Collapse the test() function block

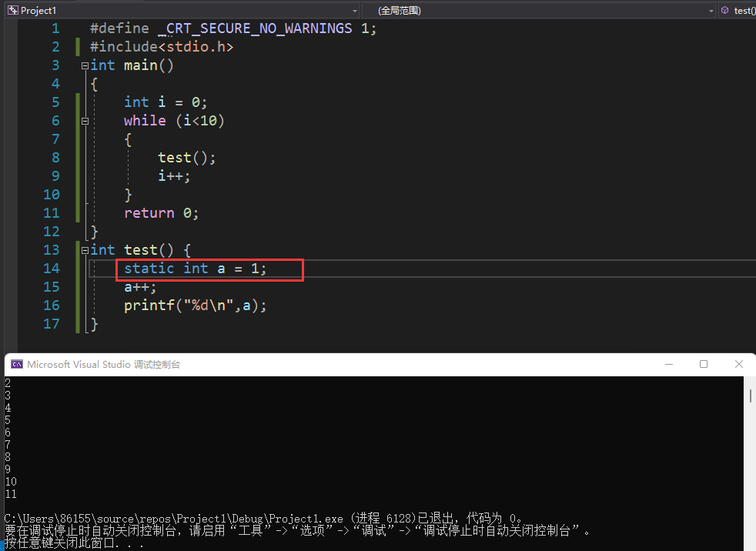point(85,250)
